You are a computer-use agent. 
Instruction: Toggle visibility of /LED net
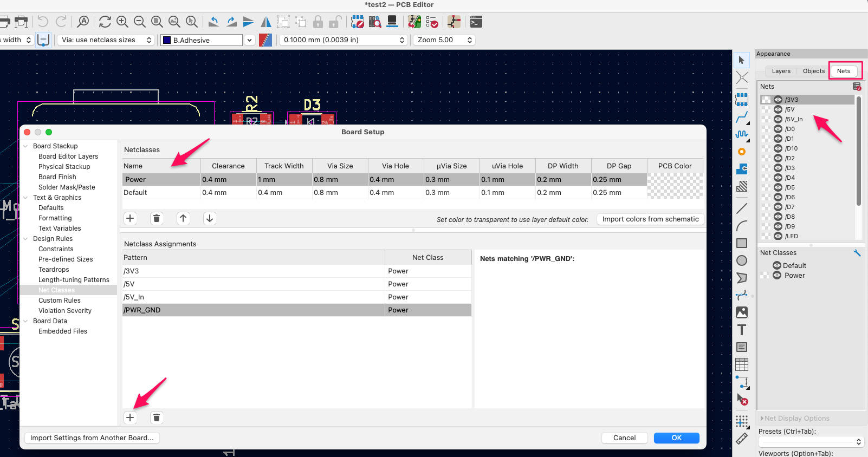778,236
